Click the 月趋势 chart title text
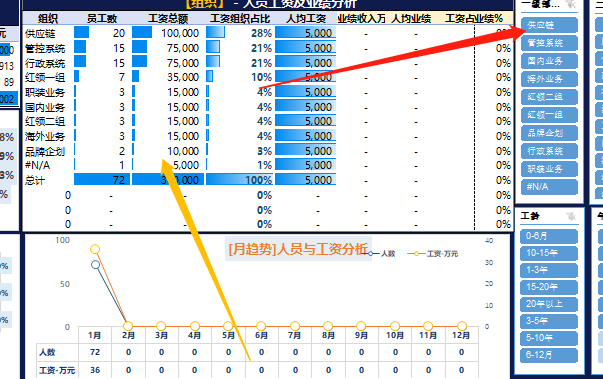Viewport: 603px width, 379px height. [x=298, y=249]
